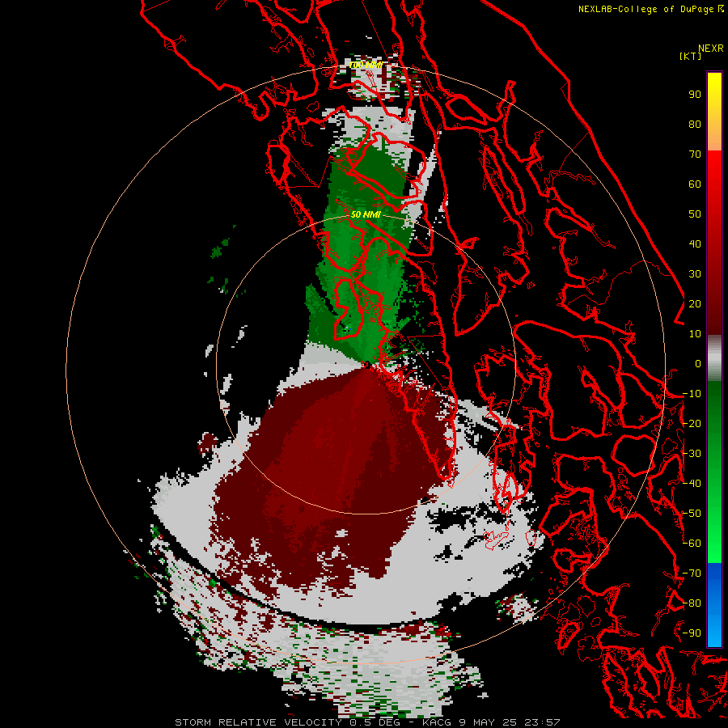Click the 10 value on velocity scale
The height and width of the screenshot is (728, 728).
click(x=695, y=334)
